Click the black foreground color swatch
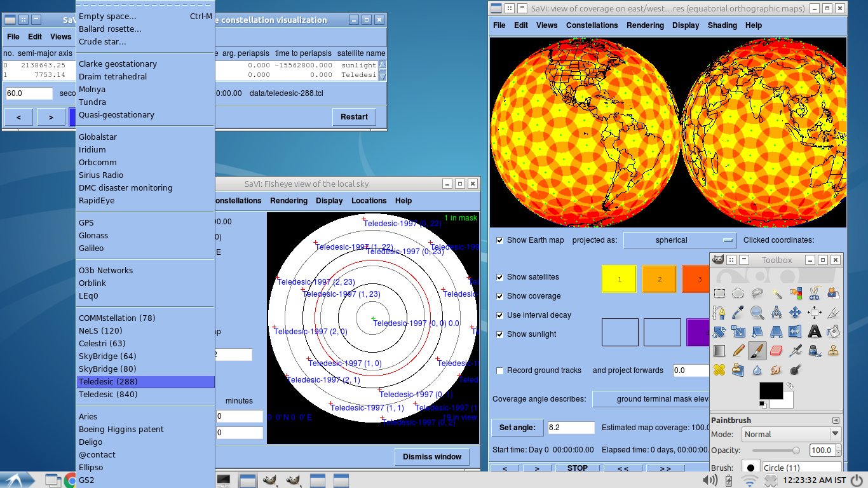This screenshot has height=488, width=868. point(771,391)
